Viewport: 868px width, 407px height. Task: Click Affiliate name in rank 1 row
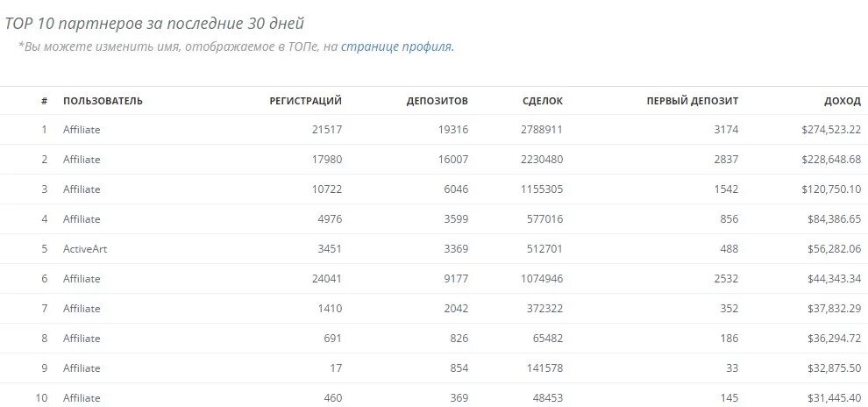pyautogui.click(x=82, y=129)
